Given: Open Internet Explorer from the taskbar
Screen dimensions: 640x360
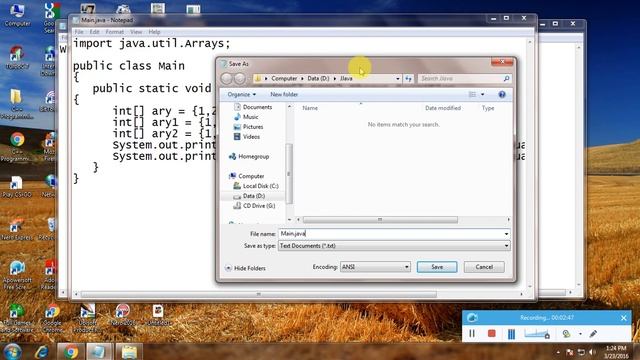Looking at the screenshot, I should [x=42, y=352].
